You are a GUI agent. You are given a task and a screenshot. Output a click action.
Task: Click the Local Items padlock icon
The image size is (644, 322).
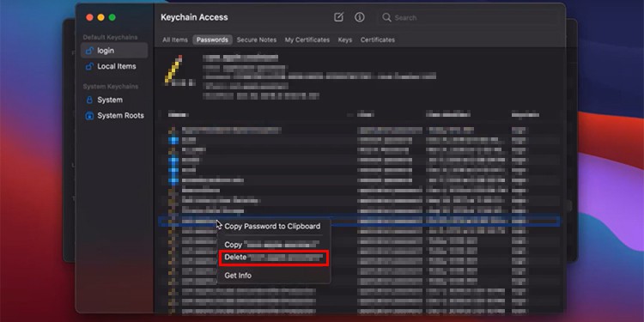(89, 66)
